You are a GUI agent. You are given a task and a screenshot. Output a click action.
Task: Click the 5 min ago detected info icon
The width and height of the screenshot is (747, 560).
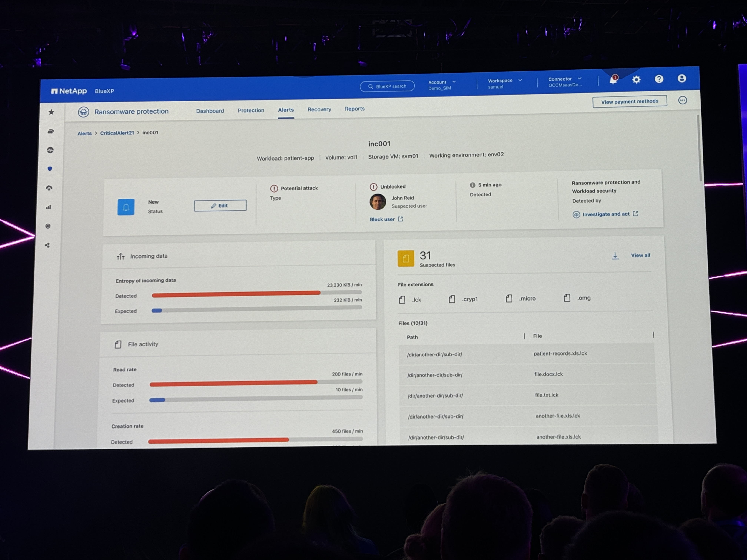click(472, 185)
